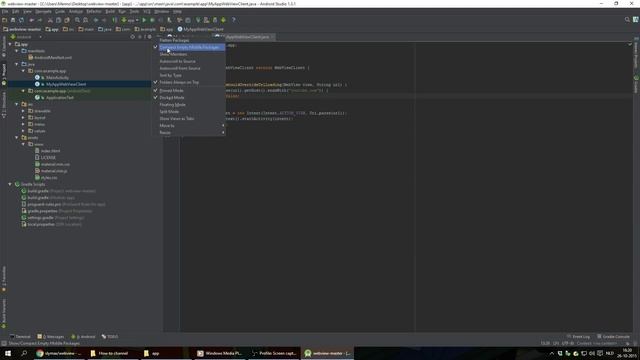Image resolution: width=640 pixels, height=360 pixels.
Task: Click the Save All disk icon
Action: [x=13, y=20]
